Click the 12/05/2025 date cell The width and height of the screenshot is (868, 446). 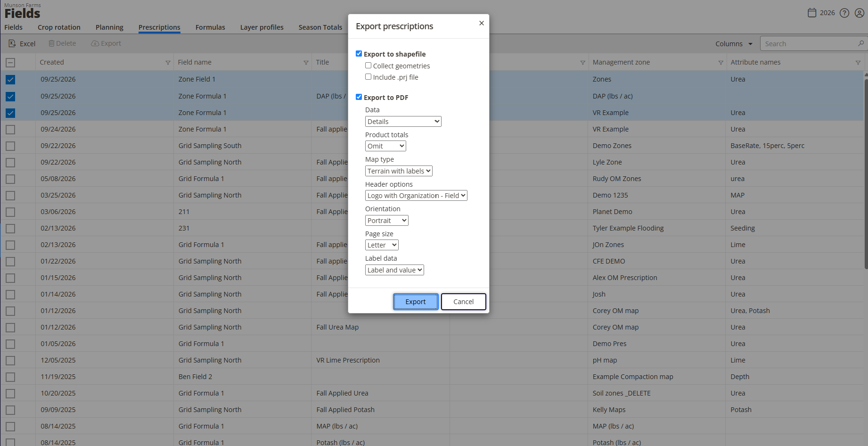click(58, 360)
